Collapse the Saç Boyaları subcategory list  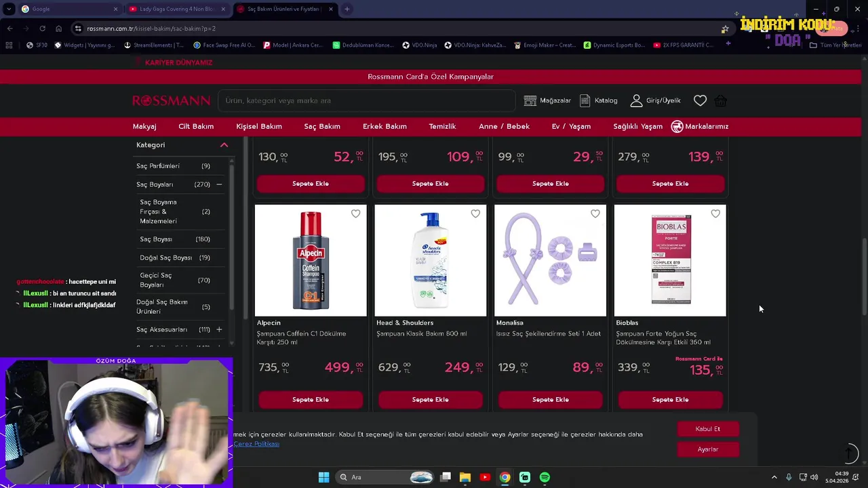(x=219, y=184)
